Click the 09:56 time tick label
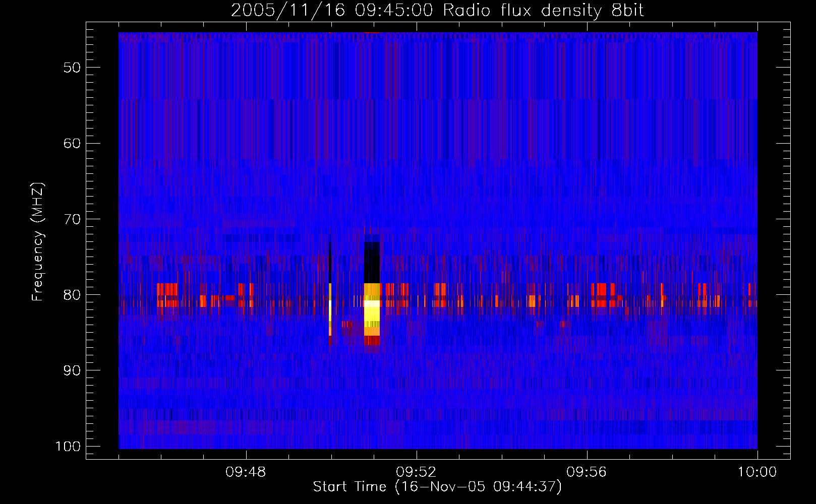 click(587, 472)
